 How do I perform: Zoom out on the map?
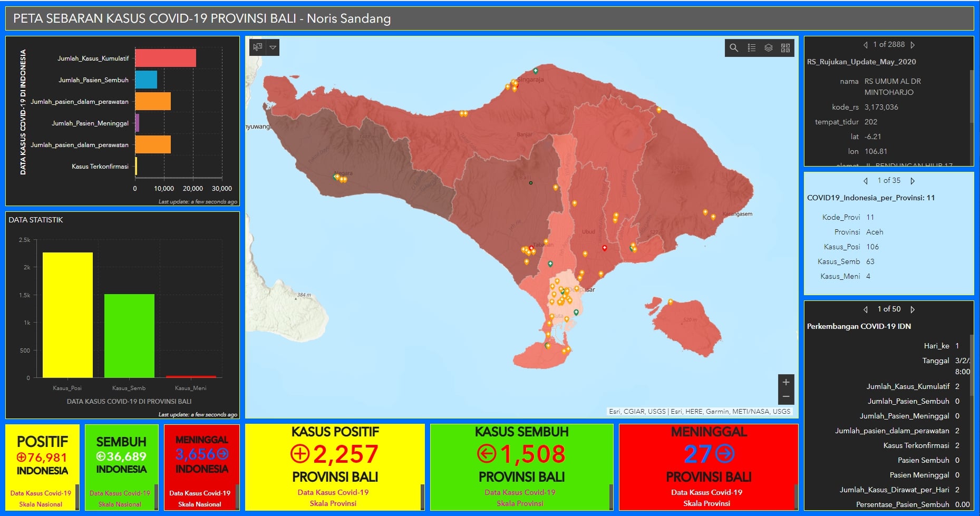(786, 397)
